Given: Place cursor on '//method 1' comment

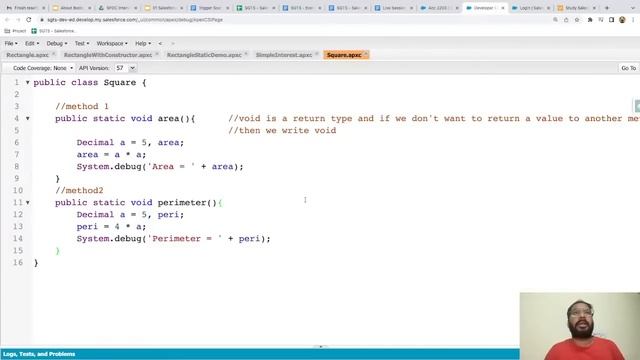Looking at the screenshot, I should coord(82,107).
